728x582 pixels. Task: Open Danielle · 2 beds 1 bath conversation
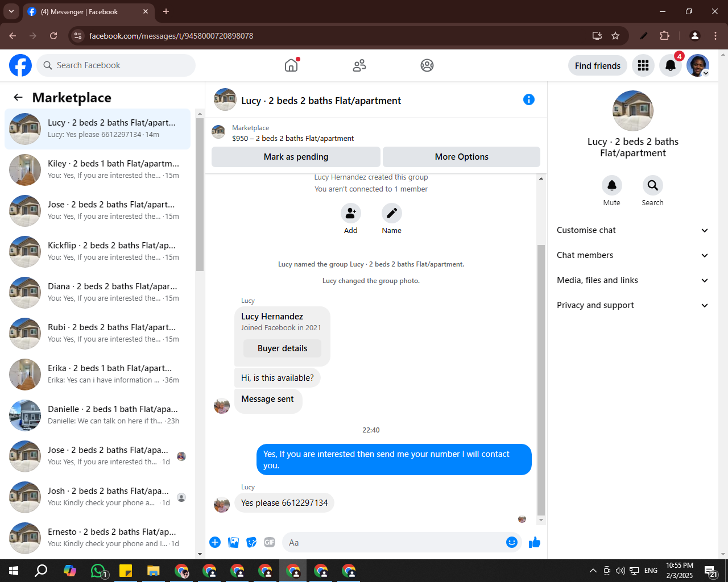(x=98, y=415)
